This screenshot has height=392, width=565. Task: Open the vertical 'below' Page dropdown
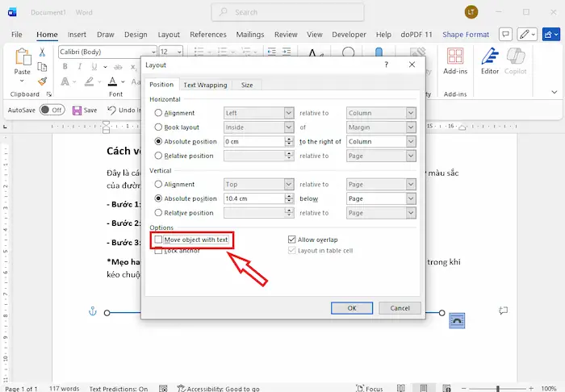click(x=411, y=198)
